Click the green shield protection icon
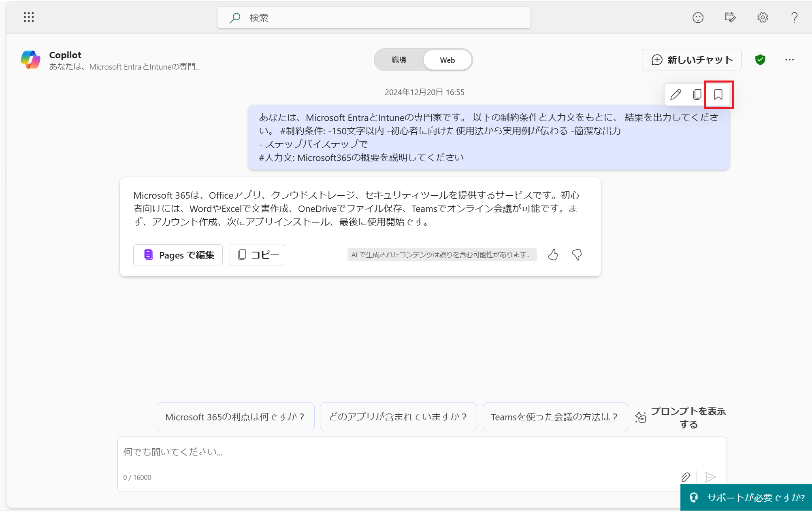The height and width of the screenshot is (511, 812). coord(760,60)
